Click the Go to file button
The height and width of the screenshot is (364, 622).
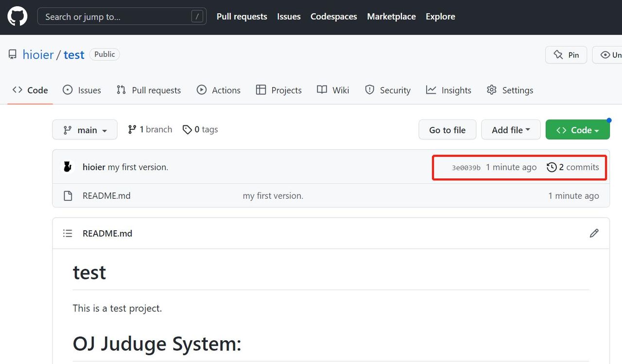(x=447, y=130)
